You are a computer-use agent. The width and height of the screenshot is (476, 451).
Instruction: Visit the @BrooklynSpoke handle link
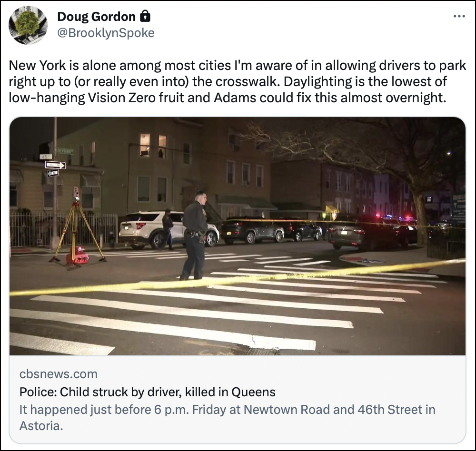pyautogui.click(x=106, y=33)
